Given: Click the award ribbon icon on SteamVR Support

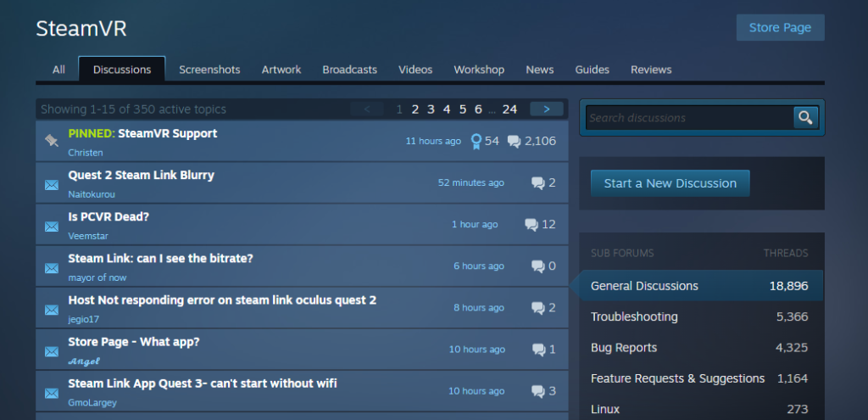Looking at the screenshot, I should (476, 141).
